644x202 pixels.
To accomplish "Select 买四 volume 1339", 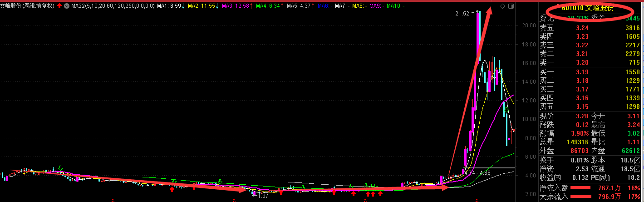I will pyautogui.click(x=632, y=98).
